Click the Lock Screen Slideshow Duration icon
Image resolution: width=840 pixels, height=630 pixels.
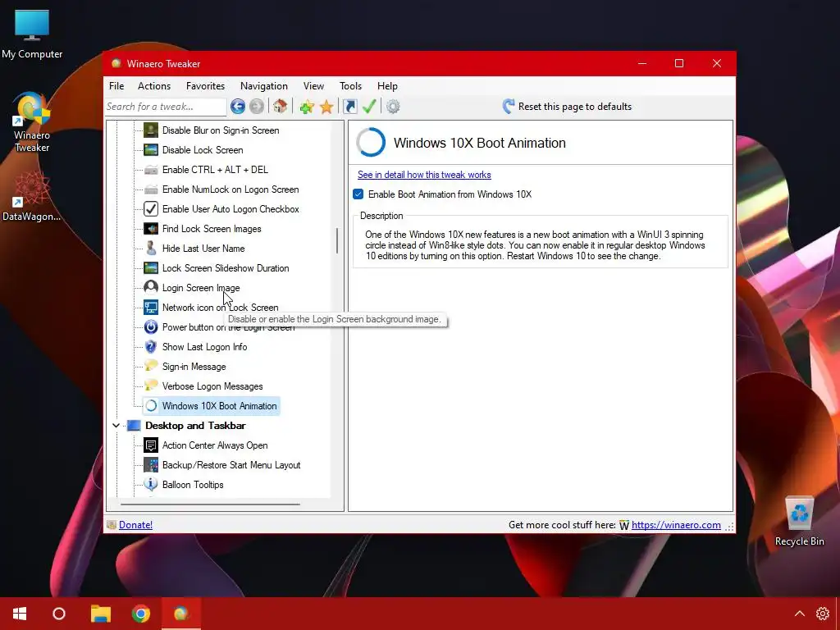coord(151,268)
